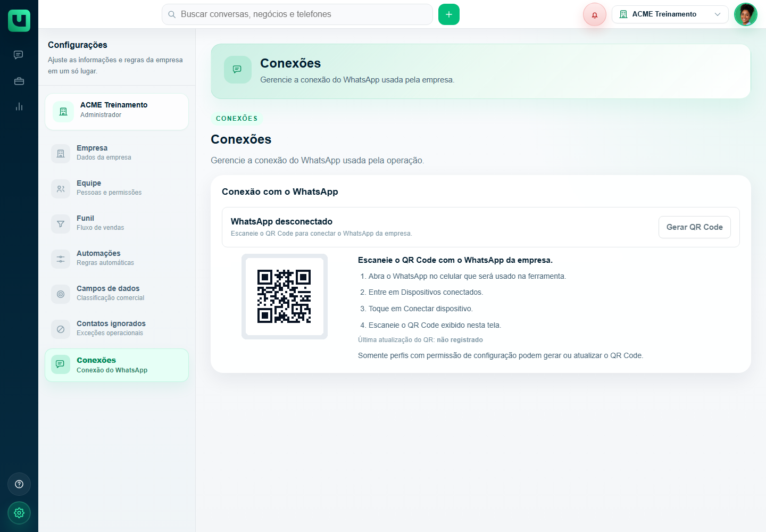Click step 'Entre em Dispositivos conectados.'
The height and width of the screenshot is (532, 766).
click(x=426, y=292)
